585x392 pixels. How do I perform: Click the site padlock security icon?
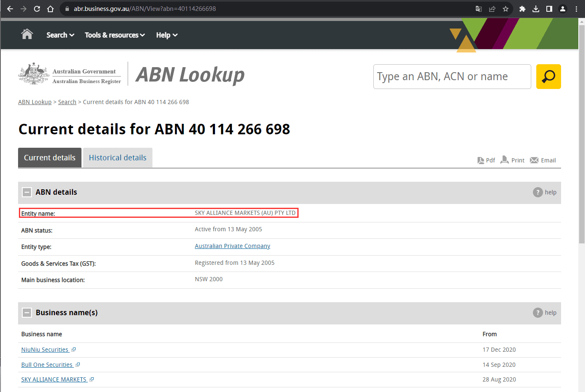(x=67, y=9)
